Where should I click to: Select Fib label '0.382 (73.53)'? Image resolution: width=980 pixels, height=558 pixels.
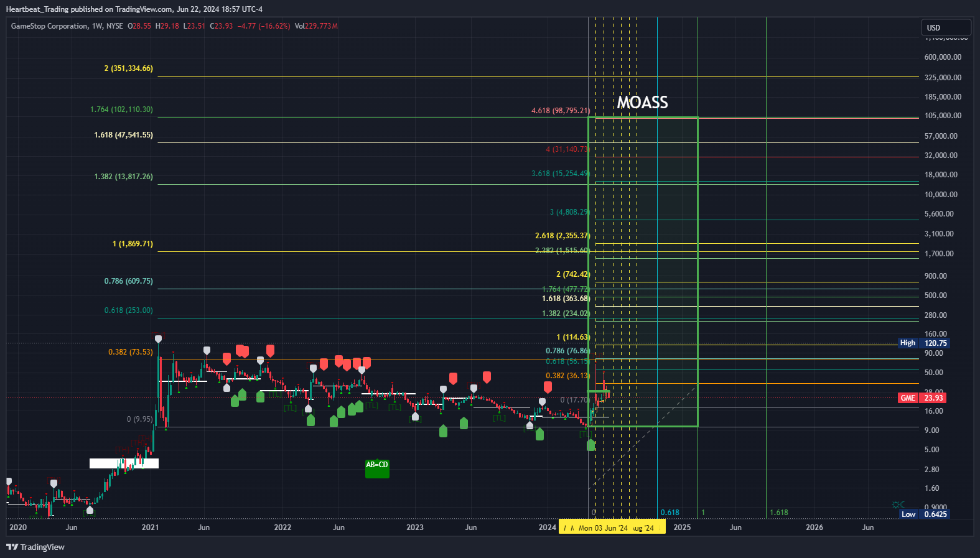pyautogui.click(x=130, y=352)
